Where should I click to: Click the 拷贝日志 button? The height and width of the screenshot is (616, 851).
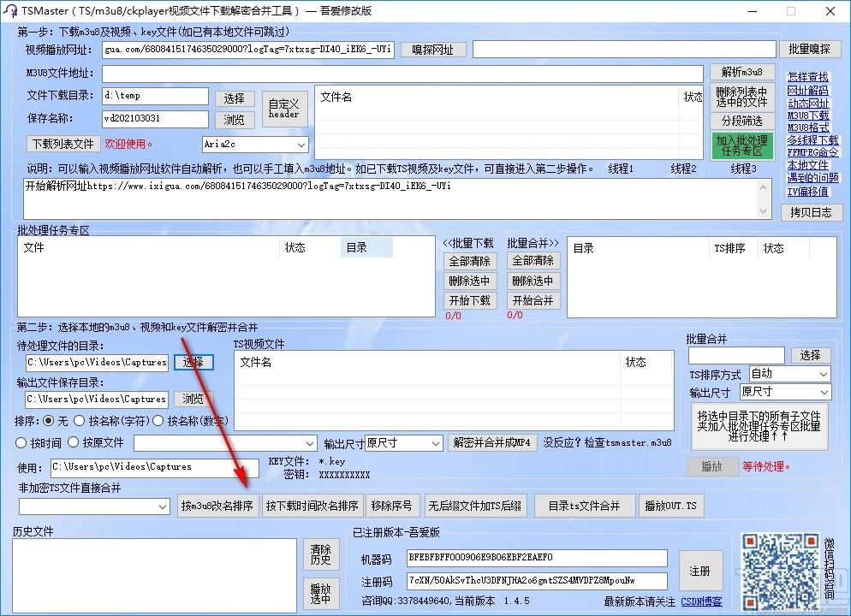(x=810, y=212)
